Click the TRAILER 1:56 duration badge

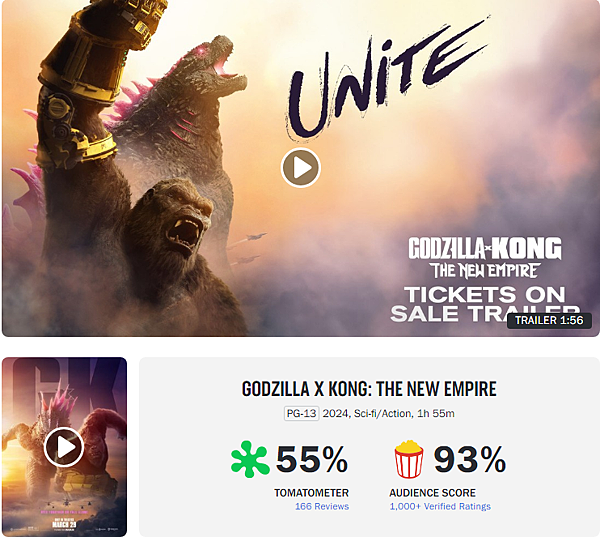point(549,320)
